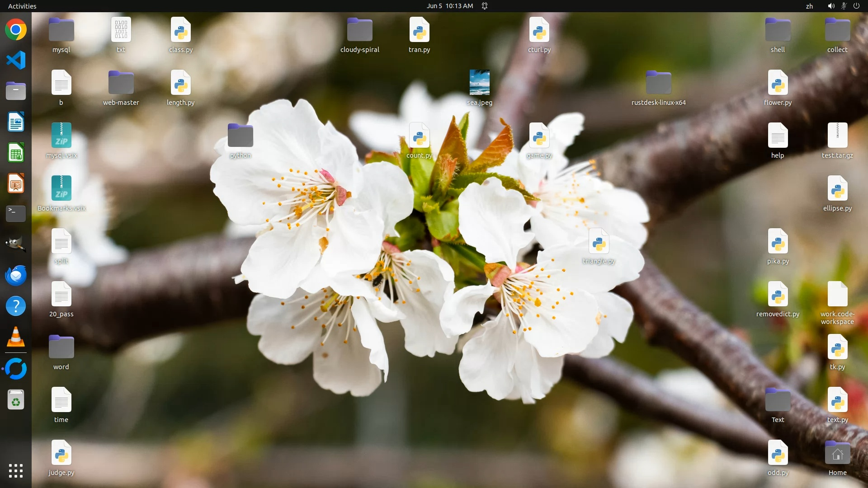The image size is (868, 488).
Task: Open the Trash dock icon
Action: pyautogui.click(x=16, y=400)
